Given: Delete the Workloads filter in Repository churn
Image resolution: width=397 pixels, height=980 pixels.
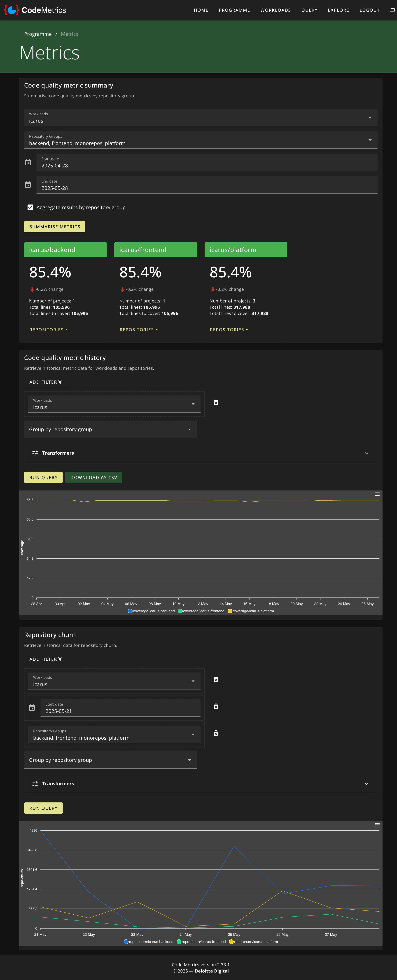Looking at the screenshot, I should [x=216, y=679].
